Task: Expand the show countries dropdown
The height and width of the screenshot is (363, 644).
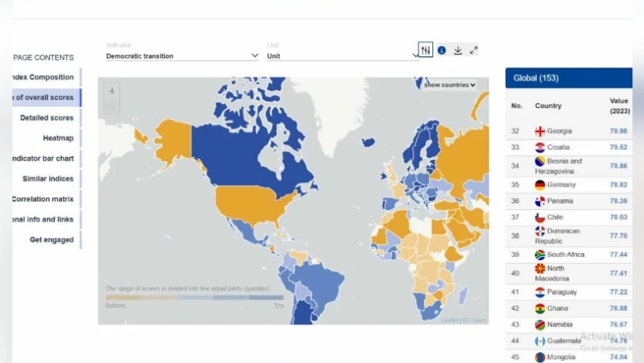Action: [450, 85]
